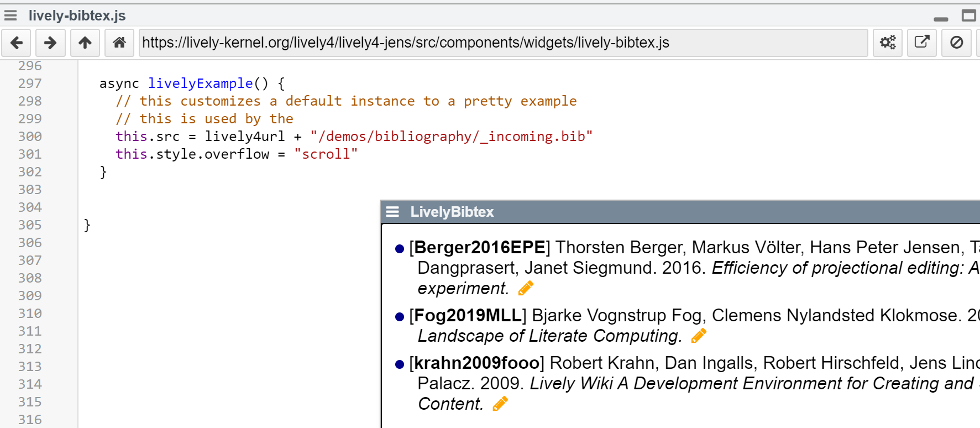This screenshot has width=980, height=428.
Task: Edit the Berger2016EPE entry with pencil
Action: 526,288
